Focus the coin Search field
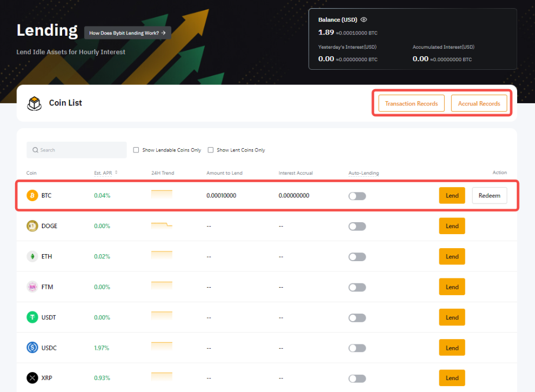Viewport: 535px width, 392px height. (77, 150)
